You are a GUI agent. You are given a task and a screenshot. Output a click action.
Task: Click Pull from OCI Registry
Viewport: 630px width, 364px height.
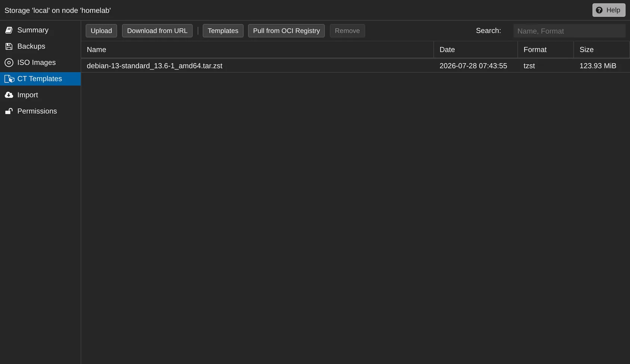click(286, 31)
